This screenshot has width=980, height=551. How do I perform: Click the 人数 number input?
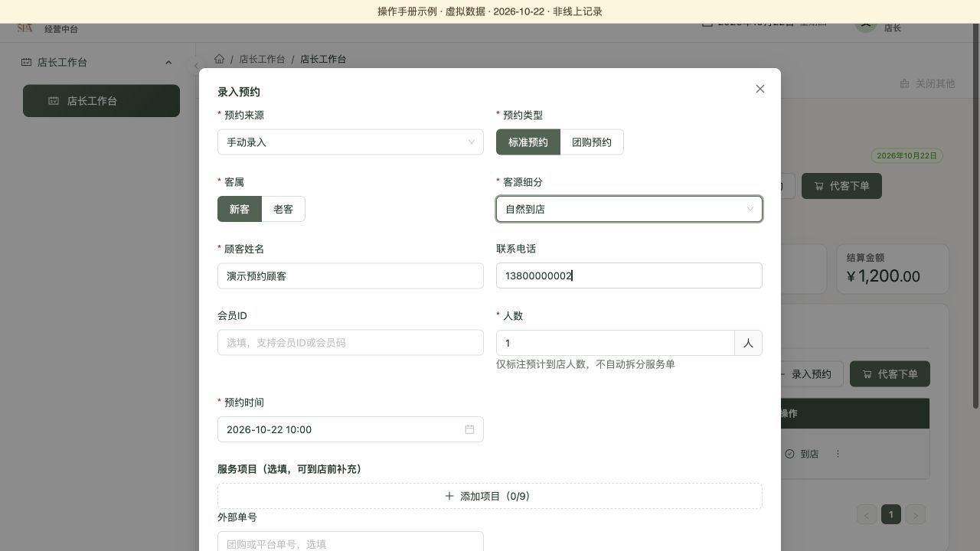click(616, 343)
